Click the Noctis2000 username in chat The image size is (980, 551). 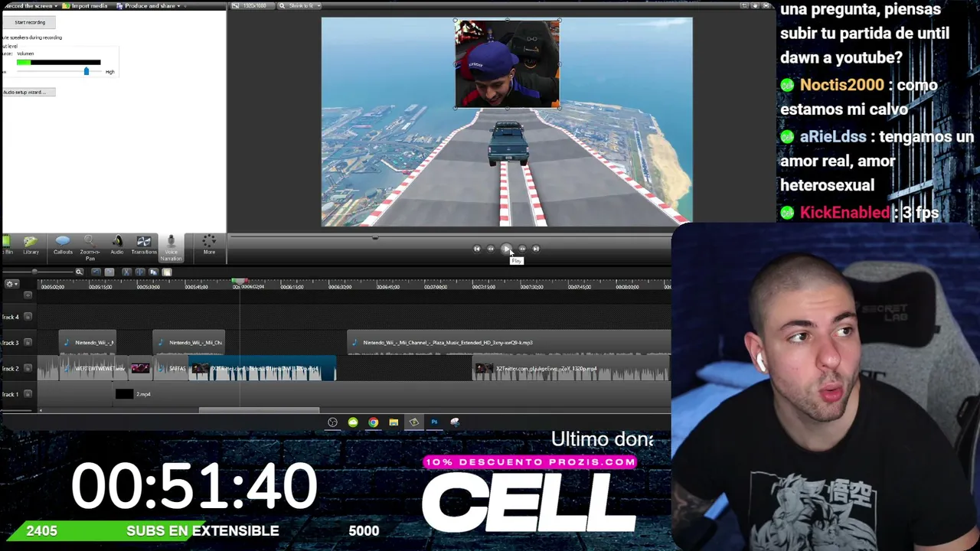point(841,85)
